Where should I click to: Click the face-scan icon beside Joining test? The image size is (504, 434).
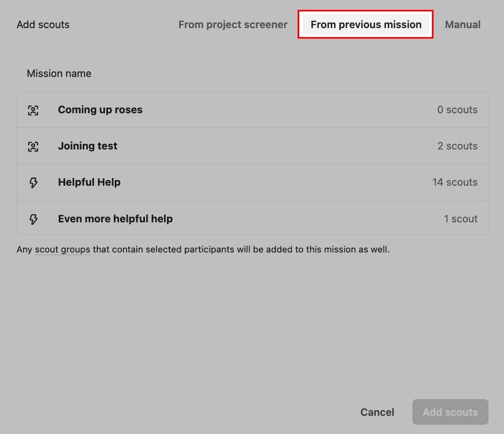coord(33,147)
